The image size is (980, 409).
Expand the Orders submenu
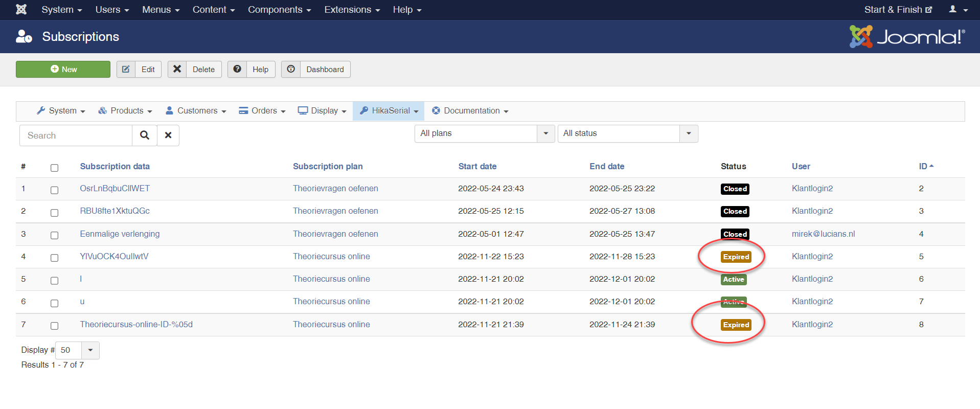click(262, 111)
